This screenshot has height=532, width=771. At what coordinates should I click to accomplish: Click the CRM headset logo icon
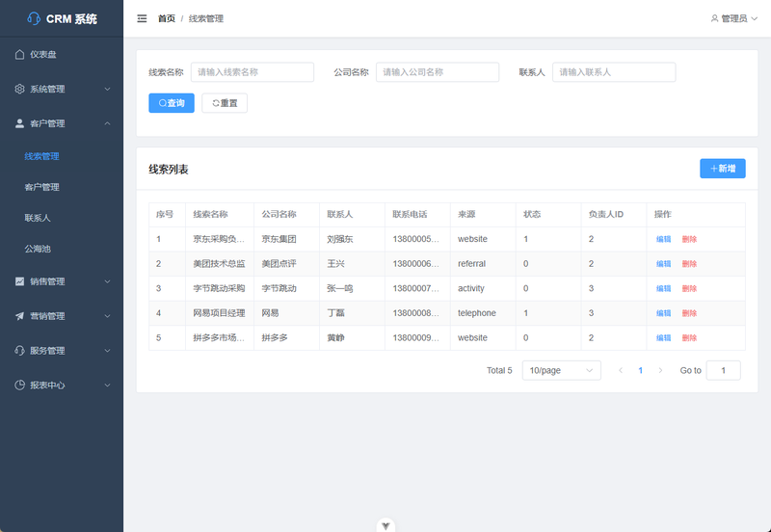click(x=34, y=18)
